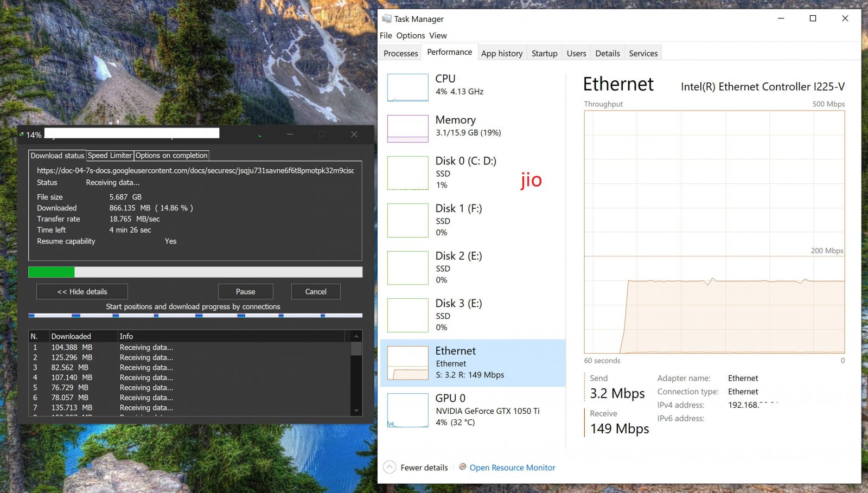
Task: Select connection row 7 with 135.713 MB
Action: 190,407
